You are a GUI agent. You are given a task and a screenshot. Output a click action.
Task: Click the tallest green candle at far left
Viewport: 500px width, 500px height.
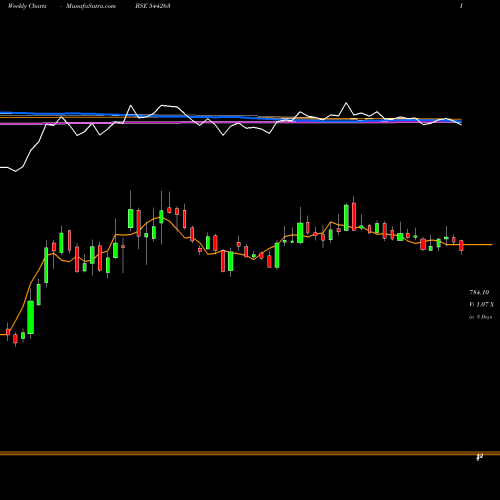[31, 317]
